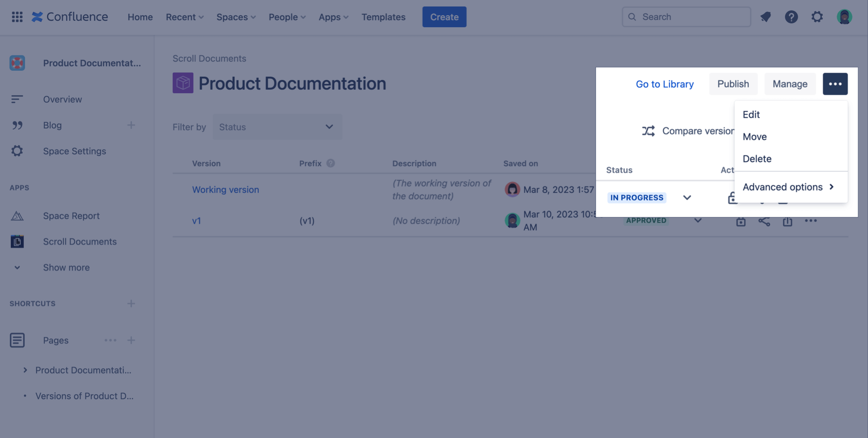Expand the Product Documentation page tree item

(25, 370)
